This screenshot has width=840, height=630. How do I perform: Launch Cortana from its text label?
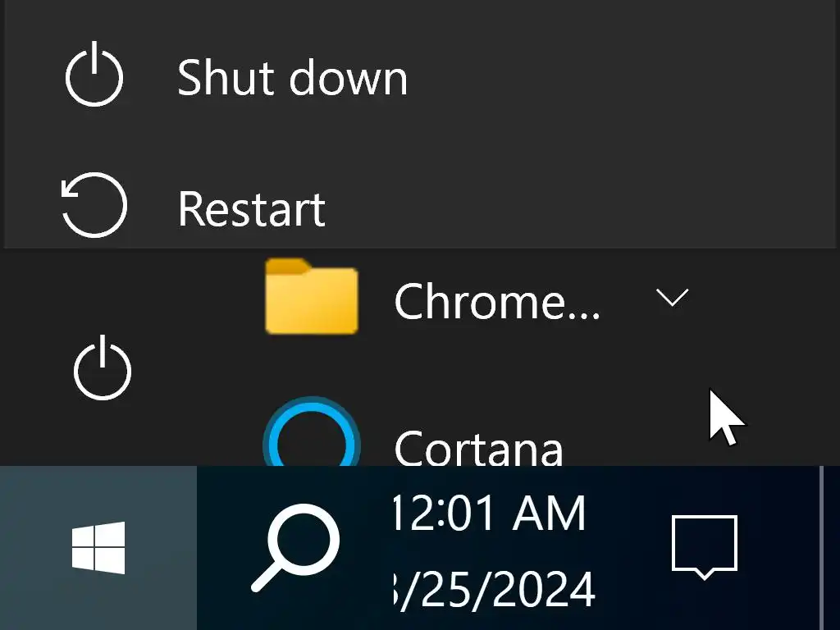pyautogui.click(x=478, y=447)
